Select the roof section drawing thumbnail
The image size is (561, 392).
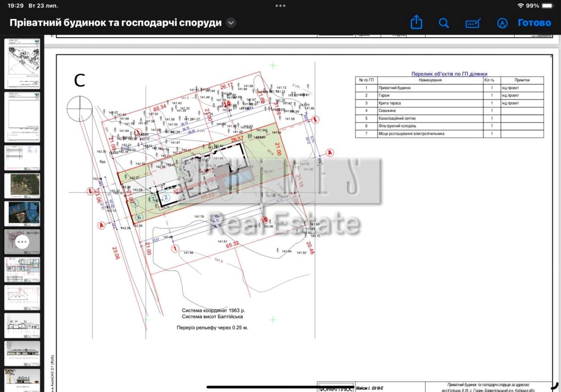22,297
